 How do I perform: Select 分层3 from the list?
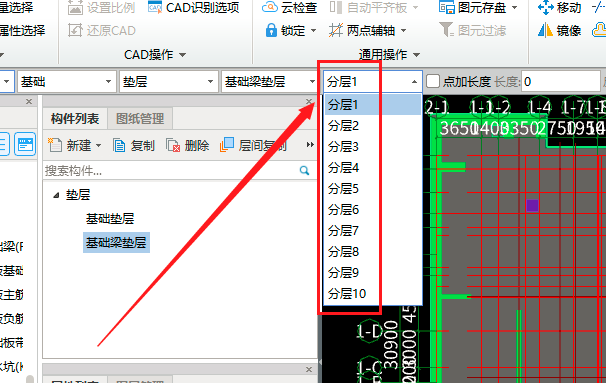tap(373, 146)
